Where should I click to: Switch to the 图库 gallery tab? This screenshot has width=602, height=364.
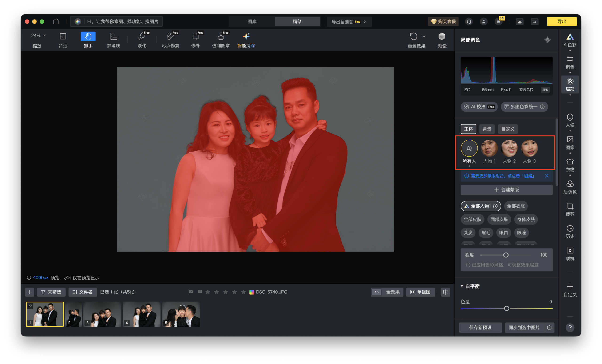coord(252,21)
